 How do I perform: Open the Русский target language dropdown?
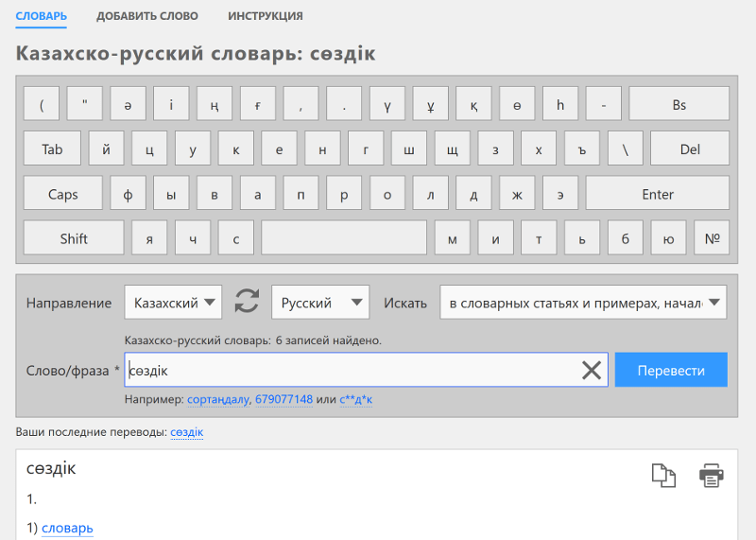coord(320,302)
